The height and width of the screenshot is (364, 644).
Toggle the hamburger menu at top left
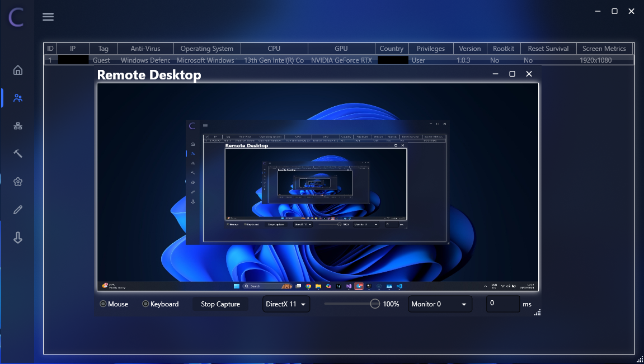click(48, 17)
